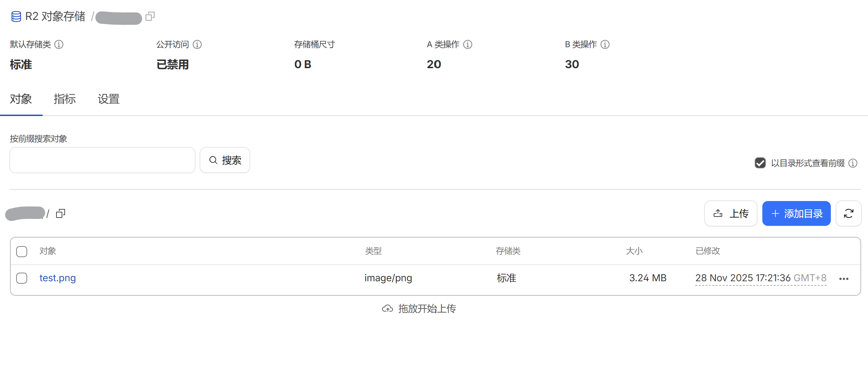Check the checkbox for test.png
The width and height of the screenshot is (868, 389).
pos(21,278)
